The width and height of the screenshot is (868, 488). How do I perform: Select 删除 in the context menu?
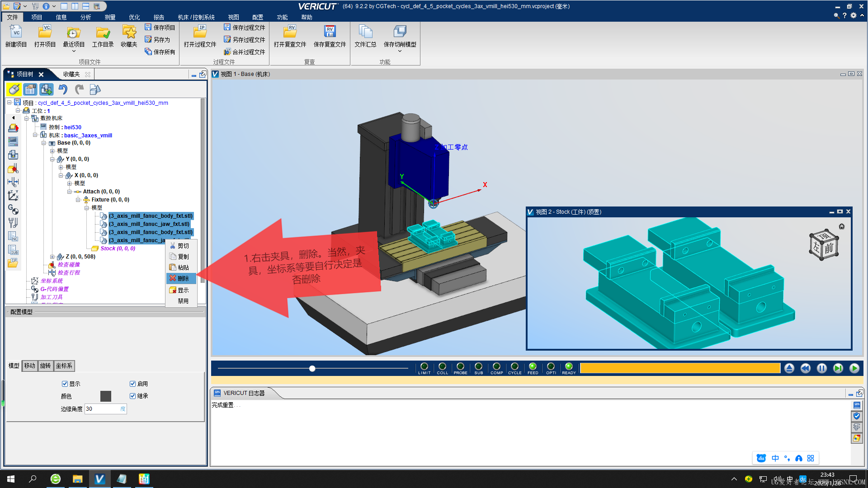pyautogui.click(x=181, y=278)
